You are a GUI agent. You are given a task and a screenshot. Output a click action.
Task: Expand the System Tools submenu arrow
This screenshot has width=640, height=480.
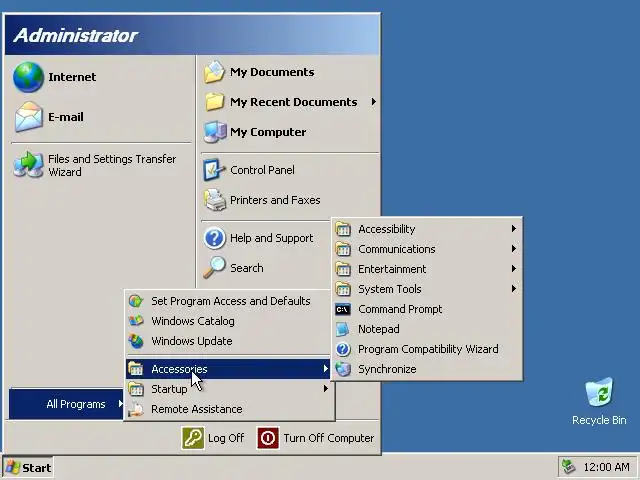tap(514, 289)
